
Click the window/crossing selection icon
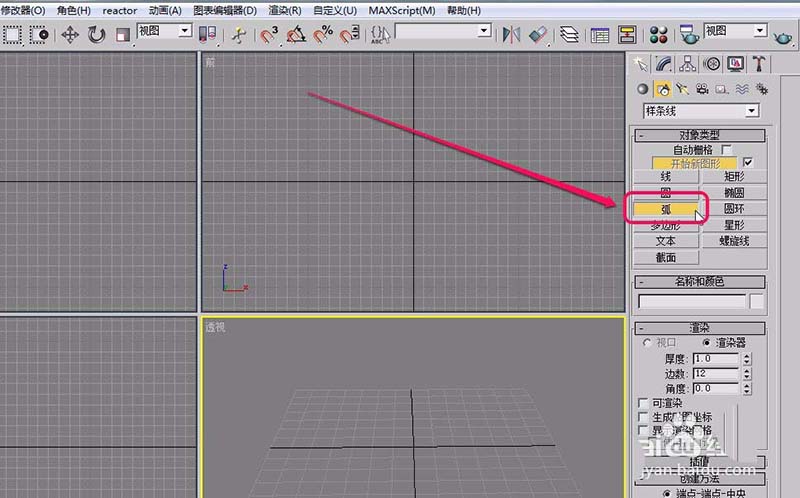point(39,34)
